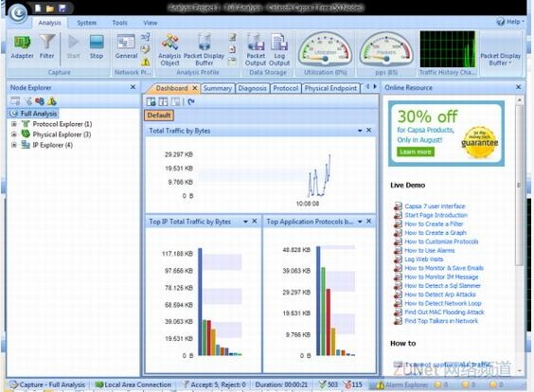This screenshot has width=534, height=392.
Task: Click the dashboard refresh icon
Action: coord(191,101)
